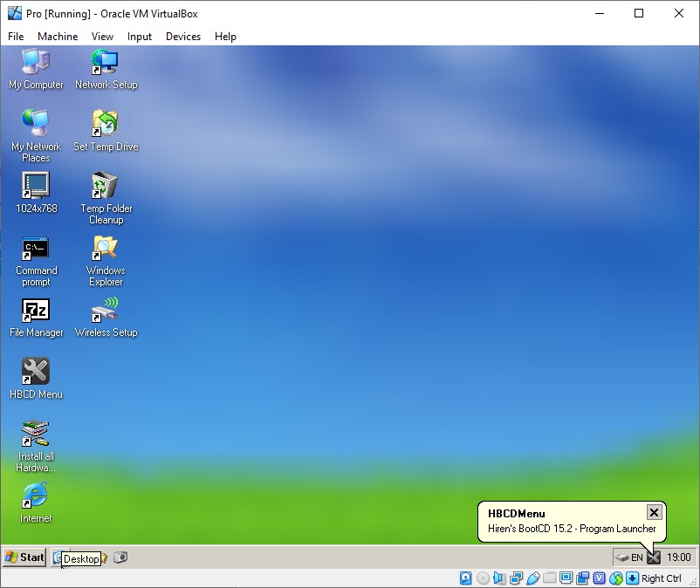Maximize the VirtualBox window
This screenshot has width=700, height=588.
[x=639, y=13]
